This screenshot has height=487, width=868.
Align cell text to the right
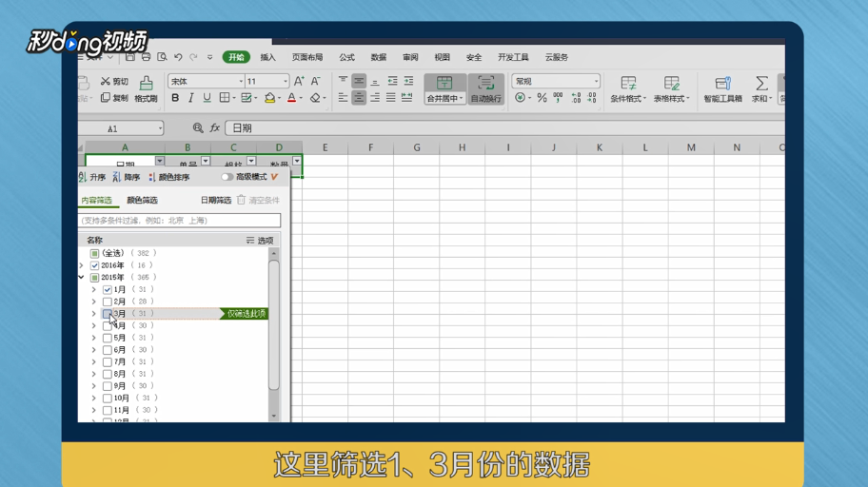pos(375,98)
